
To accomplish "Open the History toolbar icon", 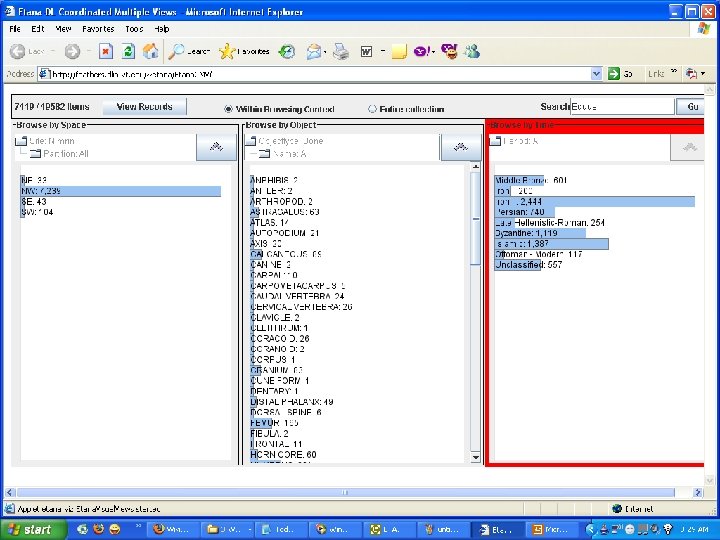I will [x=287, y=51].
